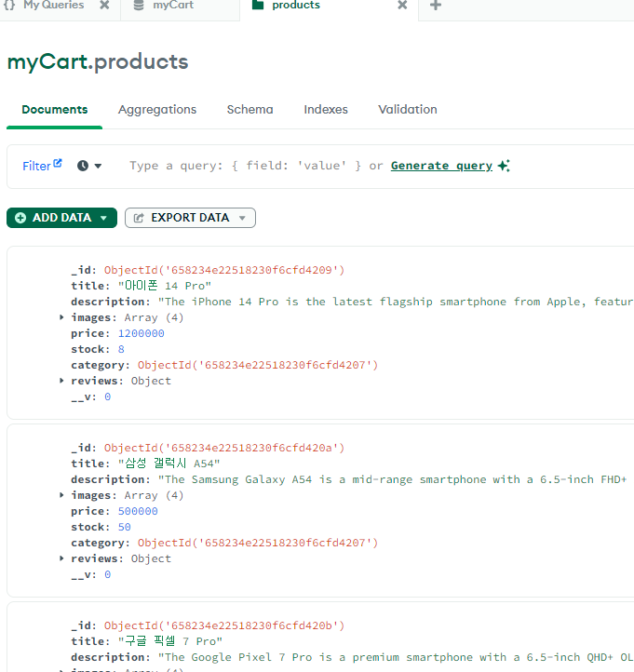Viewport: 634px width, 672px height.
Task: Open the Validation tab
Action: (408, 110)
